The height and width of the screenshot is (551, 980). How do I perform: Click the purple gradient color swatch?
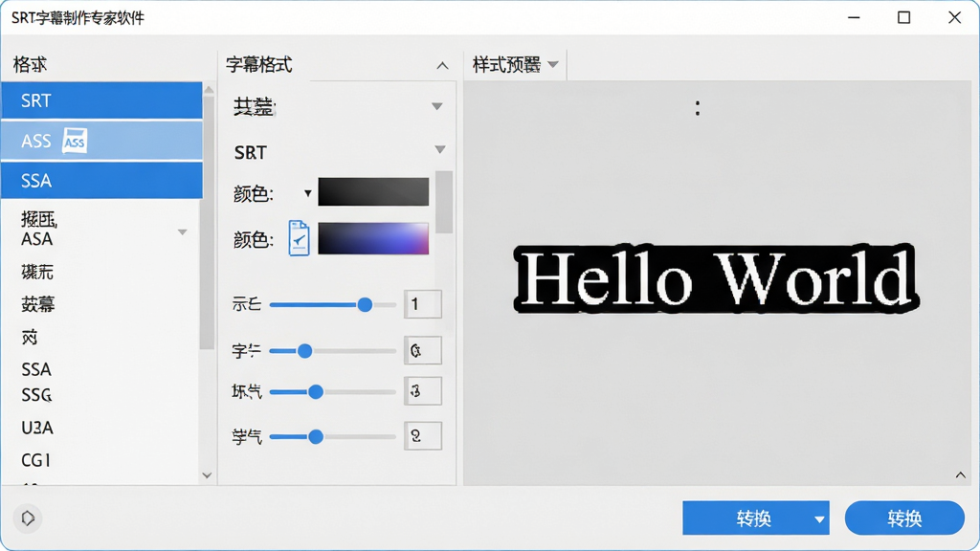(x=373, y=238)
